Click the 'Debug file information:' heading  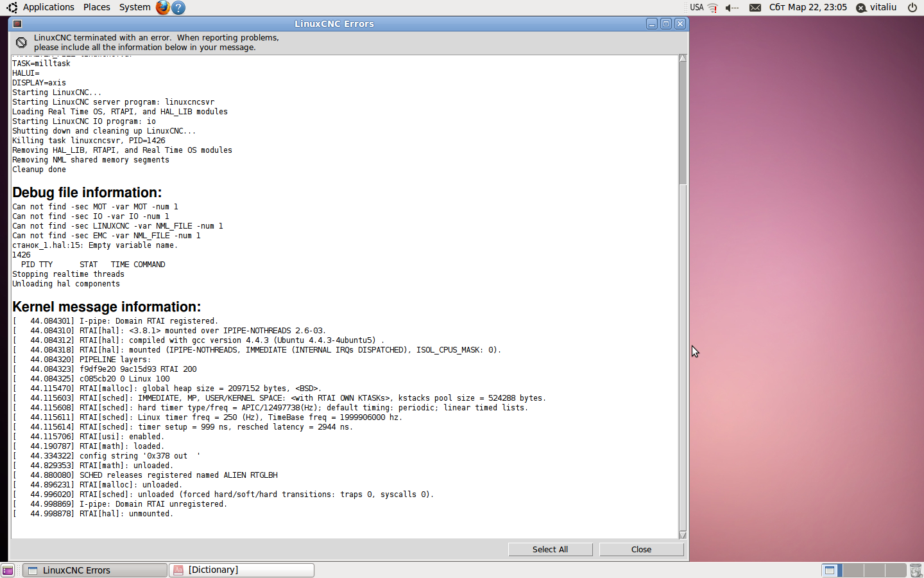point(87,193)
